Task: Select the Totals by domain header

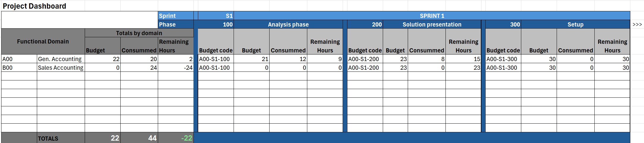Action: (x=139, y=33)
